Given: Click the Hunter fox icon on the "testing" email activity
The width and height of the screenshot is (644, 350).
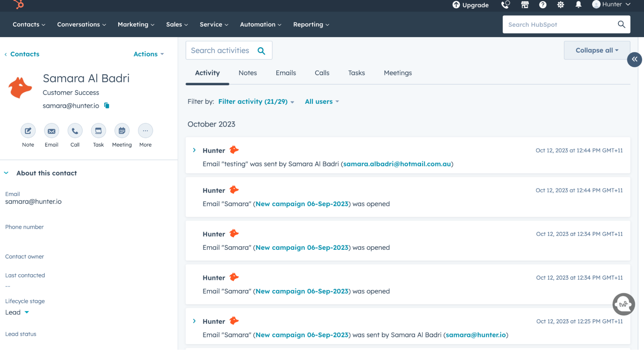Looking at the screenshot, I should [234, 150].
